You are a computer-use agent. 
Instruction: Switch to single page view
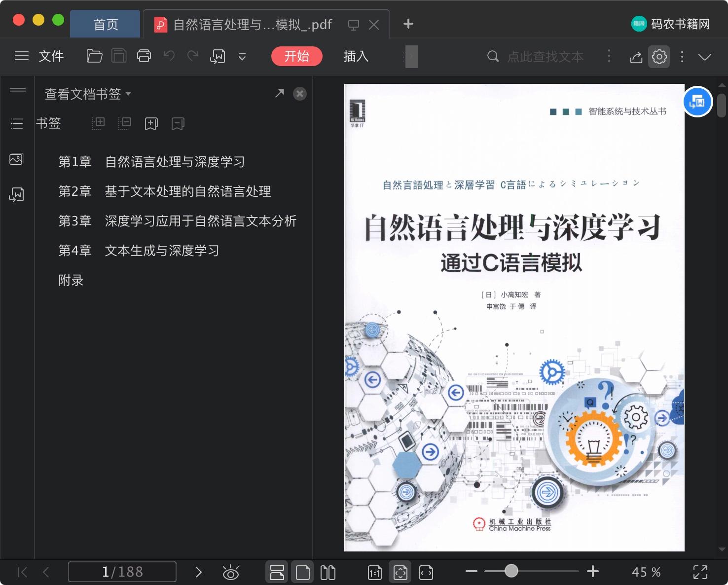tap(303, 572)
